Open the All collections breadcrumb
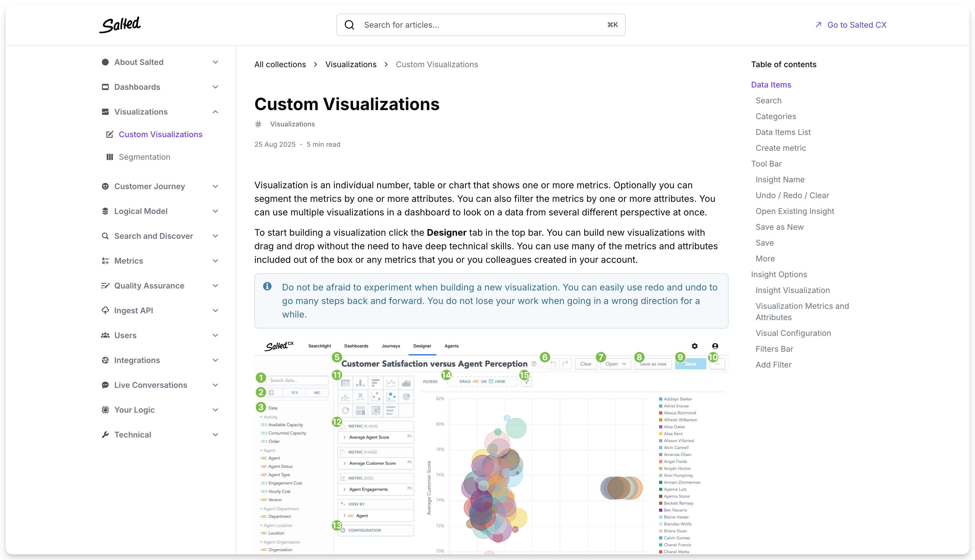This screenshot has height=560, width=975. [x=280, y=65]
